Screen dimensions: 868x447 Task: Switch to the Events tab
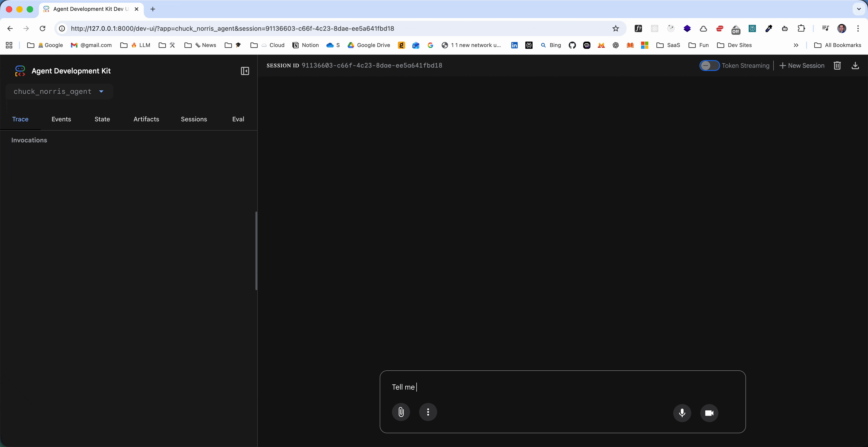(x=61, y=119)
